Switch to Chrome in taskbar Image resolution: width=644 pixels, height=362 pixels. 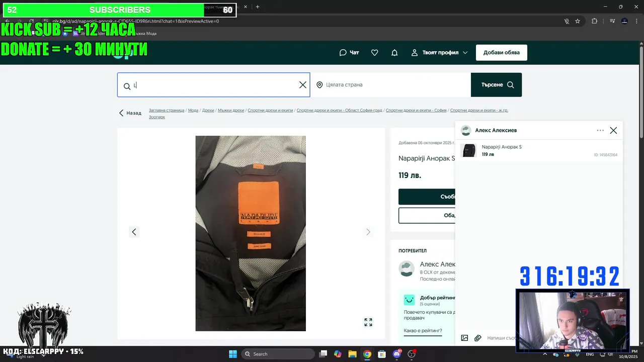coord(367,354)
